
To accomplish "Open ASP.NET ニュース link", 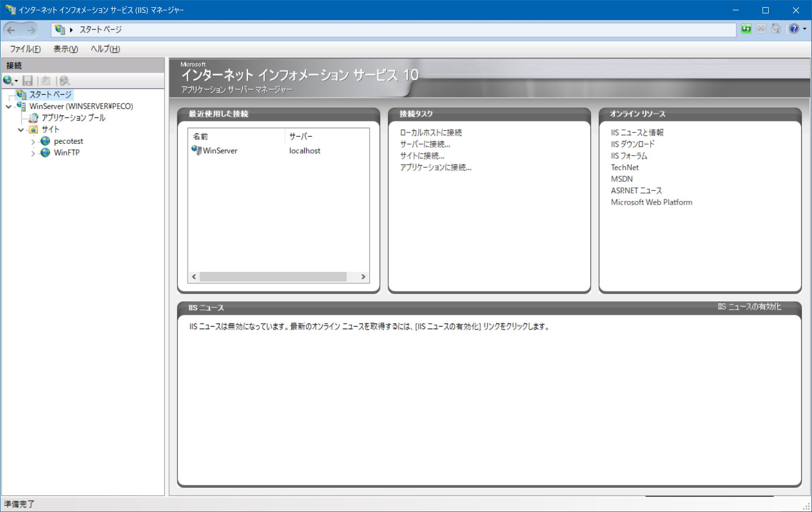I will pos(636,191).
